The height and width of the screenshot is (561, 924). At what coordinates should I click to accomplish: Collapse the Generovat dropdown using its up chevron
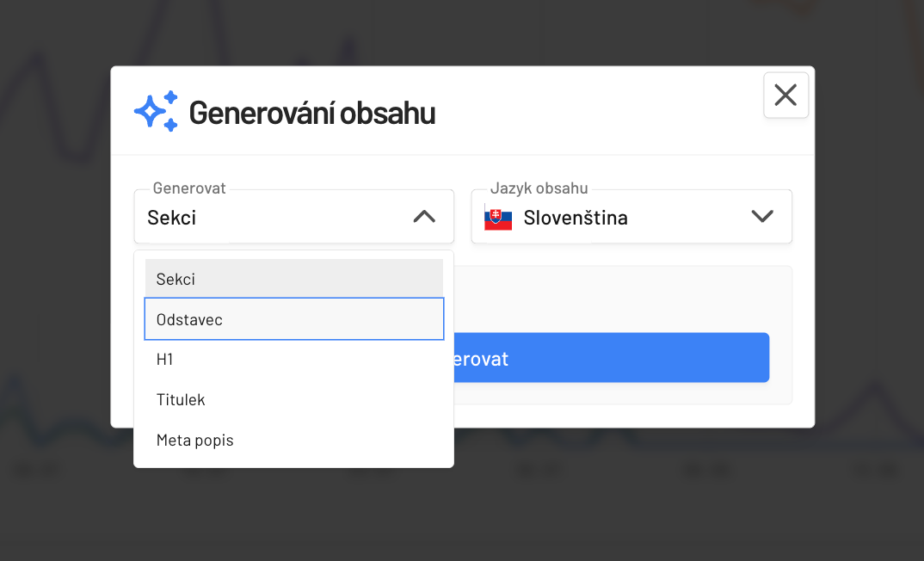pos(424,217)
